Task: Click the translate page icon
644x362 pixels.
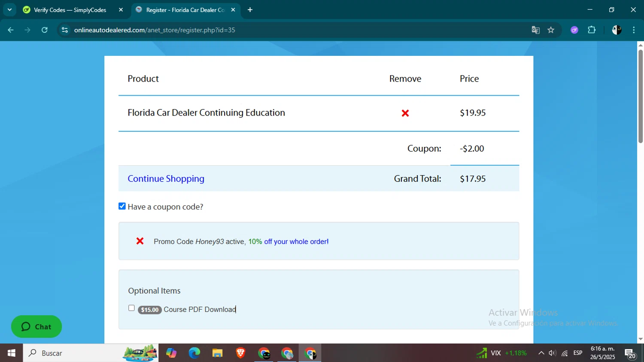Action: click(x=535, y=30)
